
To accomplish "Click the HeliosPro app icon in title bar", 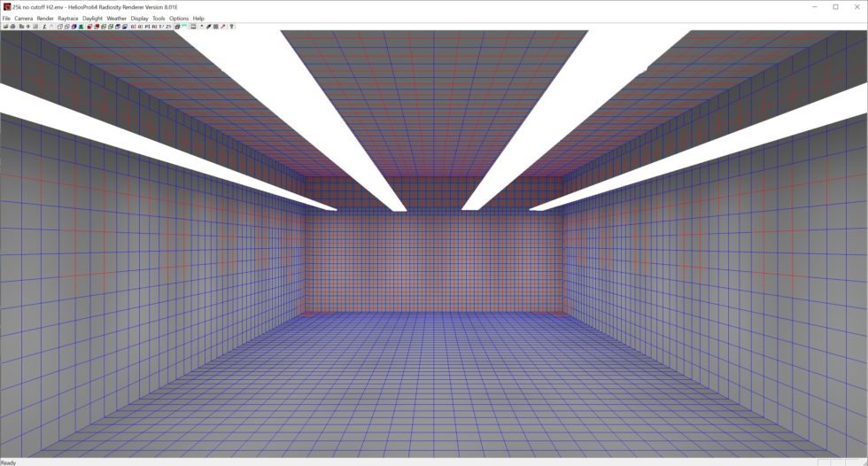I will pyautogui.click(x=6, y=6).
